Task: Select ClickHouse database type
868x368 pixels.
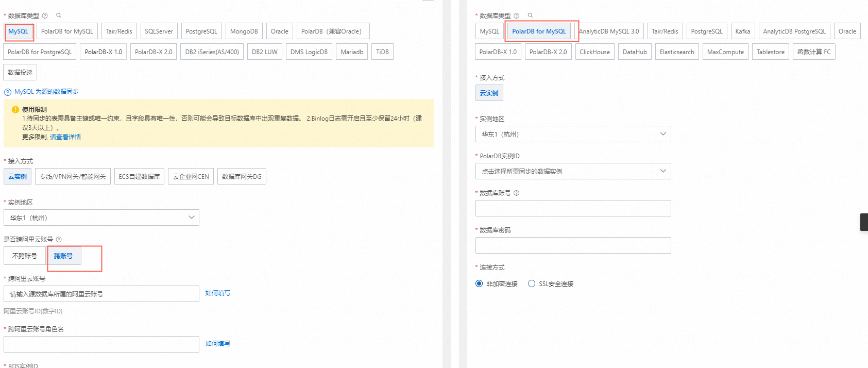Action: click(594, 52)
